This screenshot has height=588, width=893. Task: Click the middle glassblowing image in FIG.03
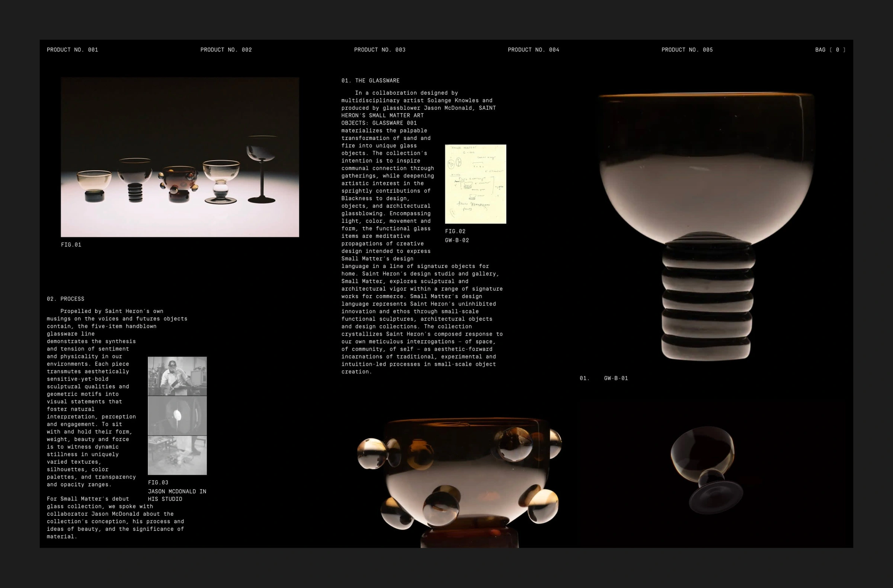pos(177,416)
